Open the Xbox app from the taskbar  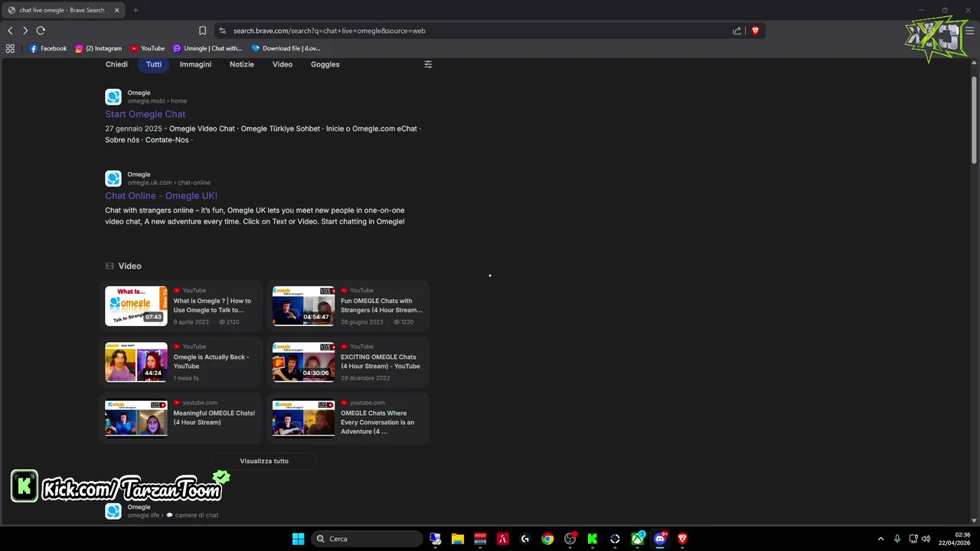click(638, 539)
